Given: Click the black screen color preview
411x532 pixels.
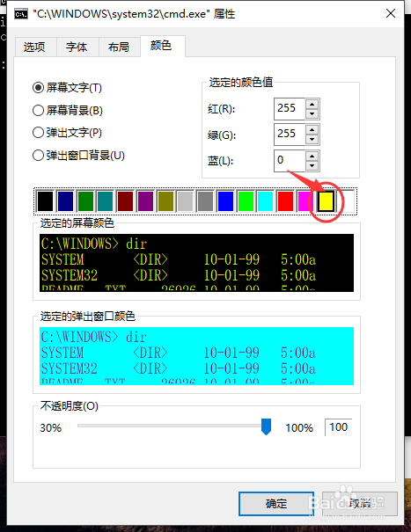Looking at the screenshot, I should tap(196, 263).
